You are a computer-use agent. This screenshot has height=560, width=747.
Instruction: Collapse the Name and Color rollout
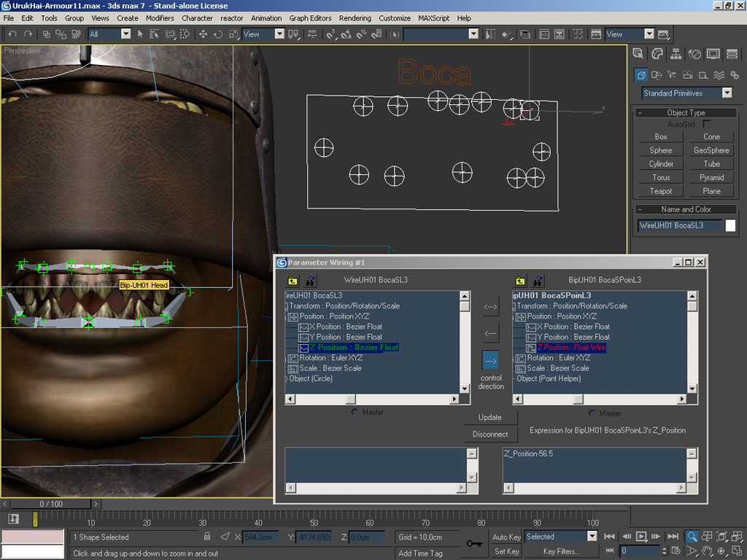686,209
